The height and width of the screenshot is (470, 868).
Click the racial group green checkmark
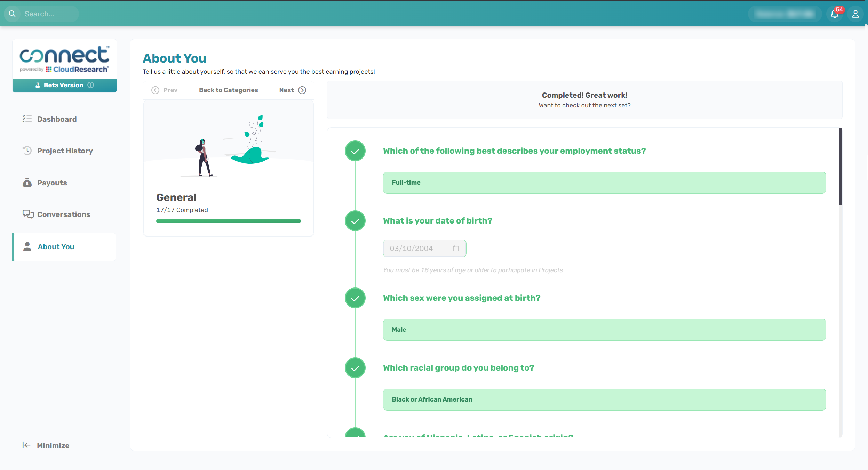coord(355,368)
